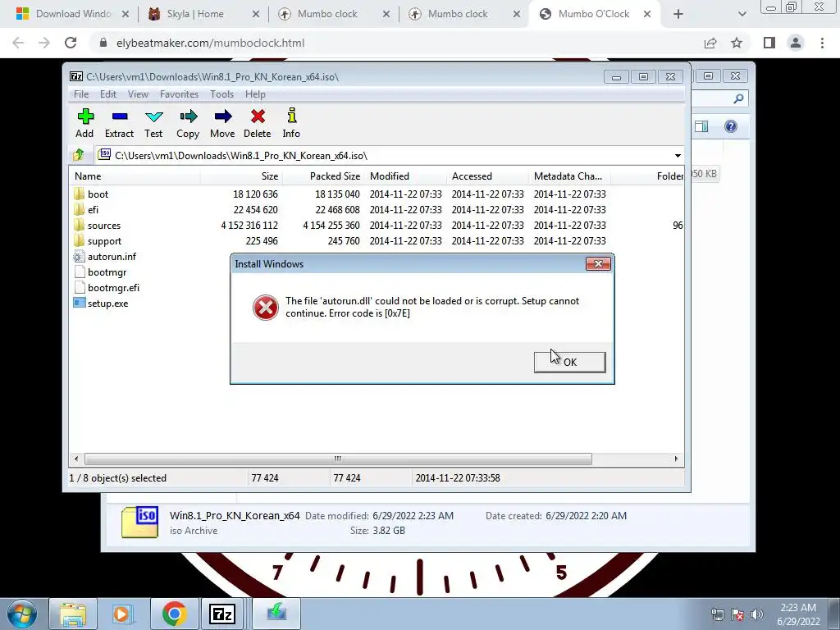Screen dimensions: 840x630
Task: Bookmark this page with the star icon
Action: [x=737, y=43]
